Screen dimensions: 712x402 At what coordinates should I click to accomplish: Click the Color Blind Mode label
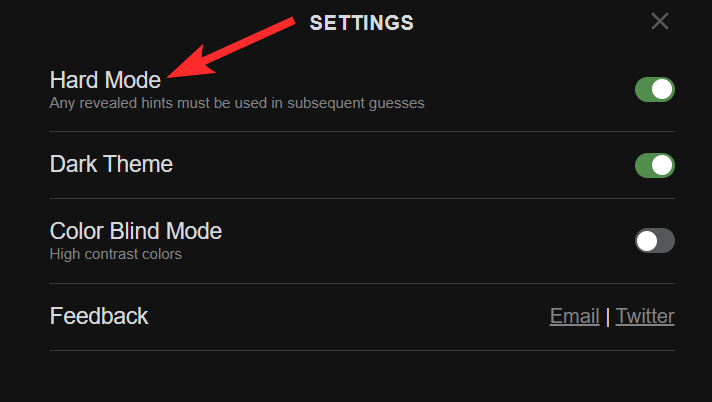tap(135, 231)
